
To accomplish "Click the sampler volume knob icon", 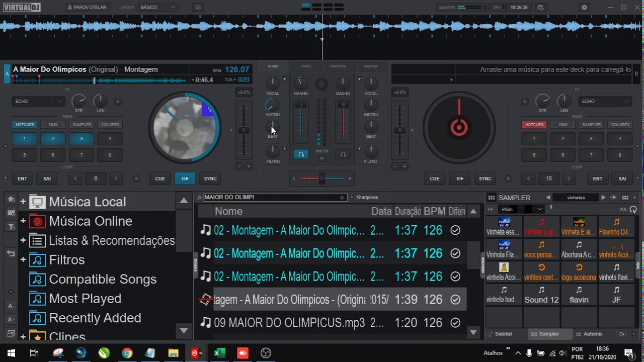I will pyautogui.click(x=633, y=209).
